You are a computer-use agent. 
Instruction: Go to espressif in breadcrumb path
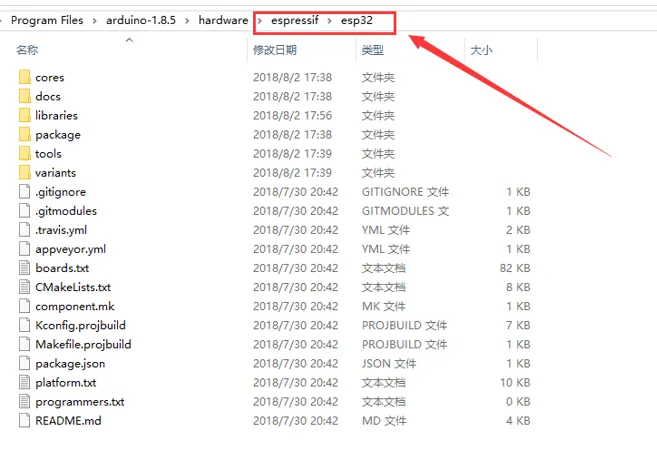click(295, 20)
